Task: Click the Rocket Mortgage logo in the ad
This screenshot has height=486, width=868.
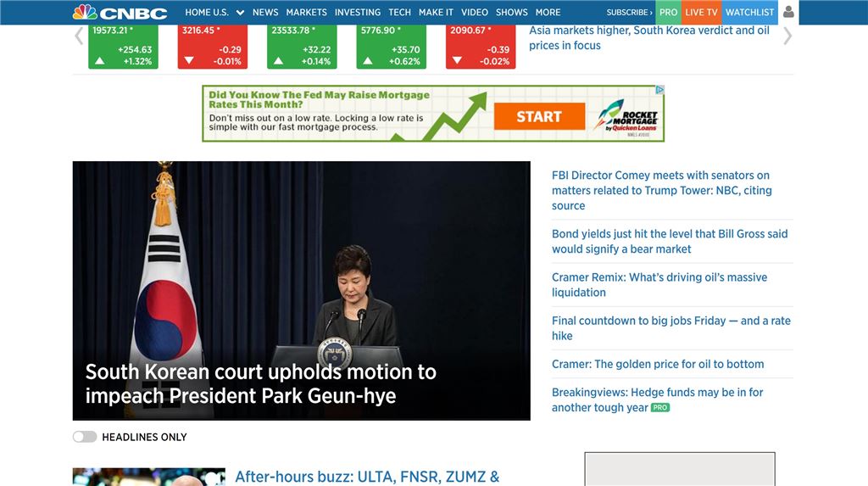Action: pyautogui.click(x=626, y=115)
